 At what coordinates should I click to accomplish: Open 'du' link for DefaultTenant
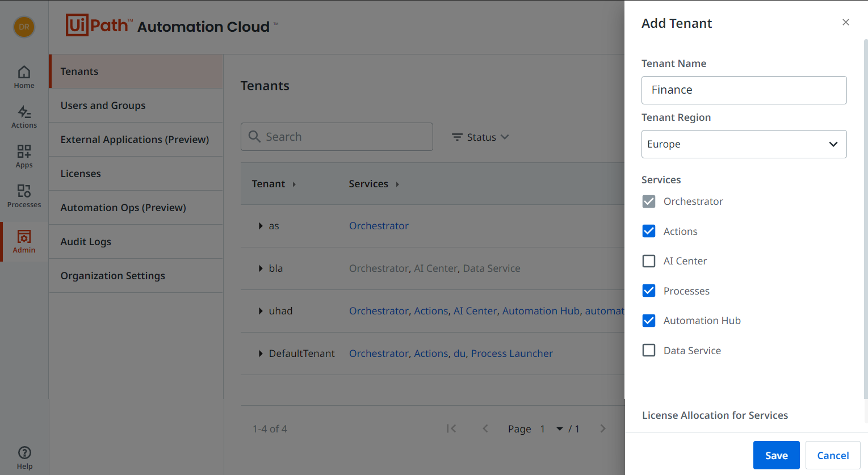(459, 354)
